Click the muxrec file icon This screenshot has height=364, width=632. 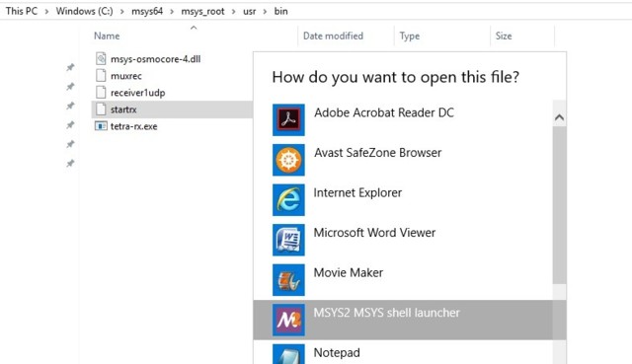pos(101,76)
